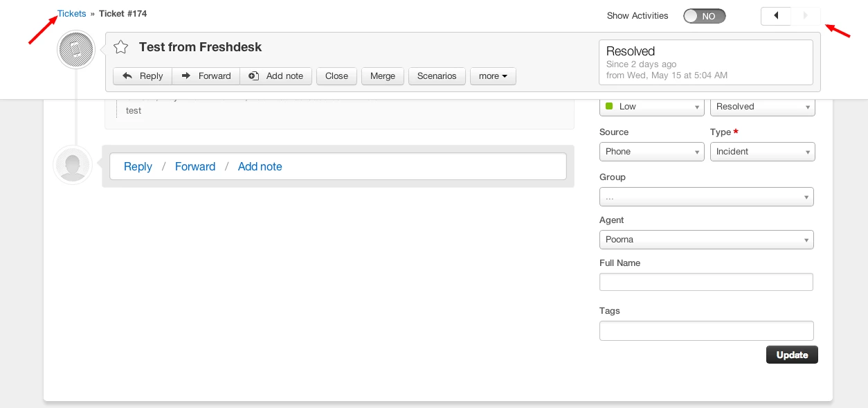Image resolution: width=868 pixels, height=408 pixels.
Task: Expand the Agent dropdown showing Poorna
Action: coord(707,240)
